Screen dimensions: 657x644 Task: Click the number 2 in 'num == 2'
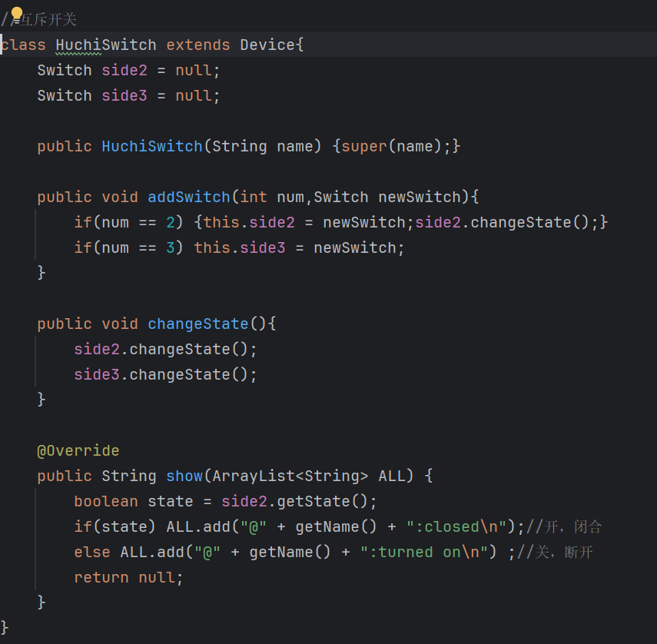171,223
